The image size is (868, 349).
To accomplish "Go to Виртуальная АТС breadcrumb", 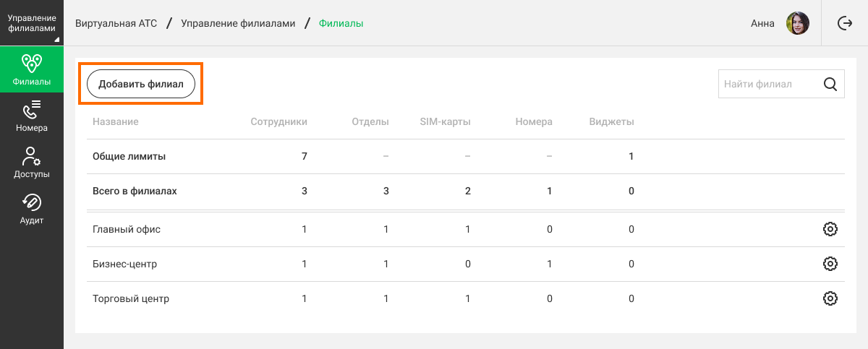I will [116, 23].
